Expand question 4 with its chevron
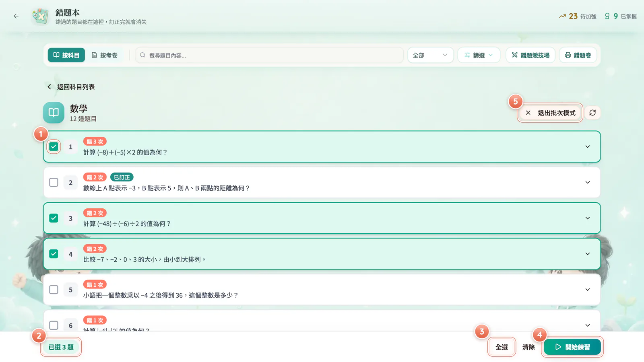Image resolution: width=644 pixels, height=362 pixels. coord(588,254)
